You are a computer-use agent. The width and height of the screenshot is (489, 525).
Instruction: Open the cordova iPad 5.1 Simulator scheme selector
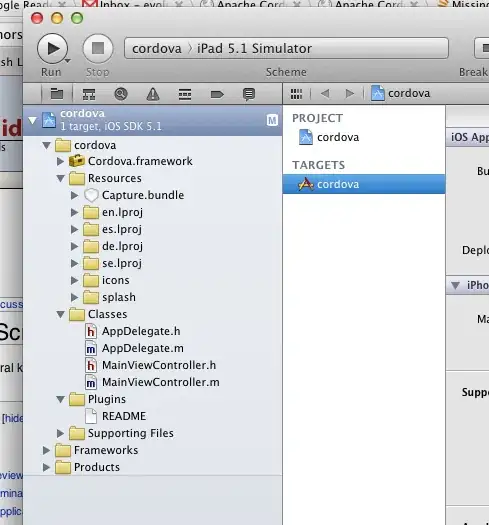click(286, 49)
